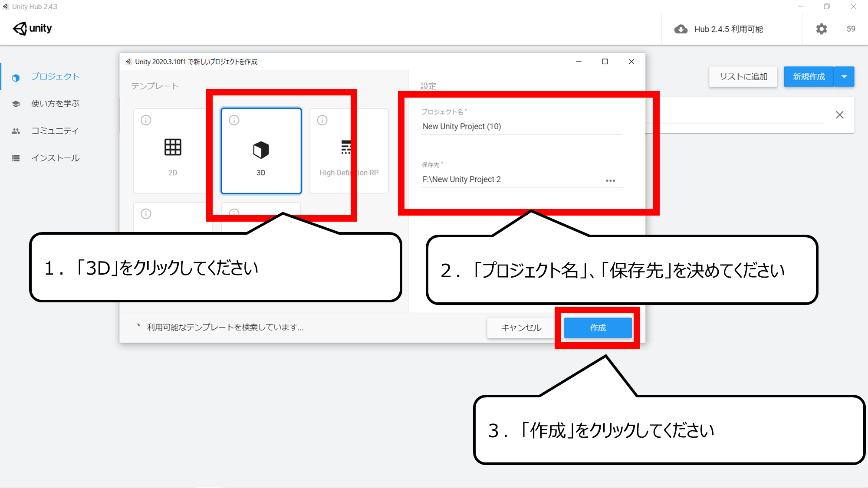The image size is (868, 488).
Task: Expand the 新規作成 dropdown arrow
Action: click(x=844, y=77)
